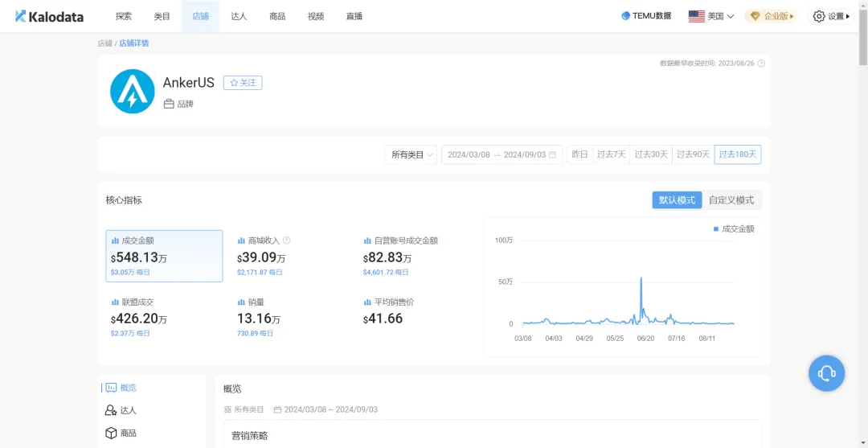Switch to 自定义模式
The width and height of the screenshot is (868, 448).
tap(731, 200)
